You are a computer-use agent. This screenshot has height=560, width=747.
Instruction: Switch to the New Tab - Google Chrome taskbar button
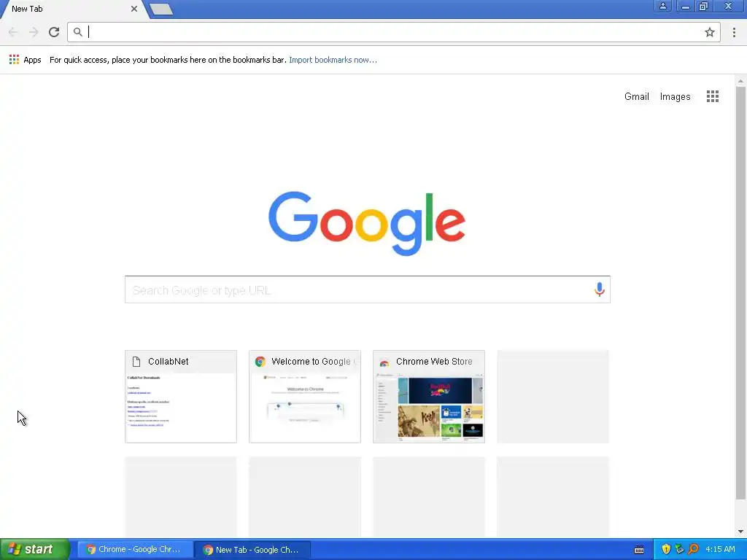coord(252,550)
